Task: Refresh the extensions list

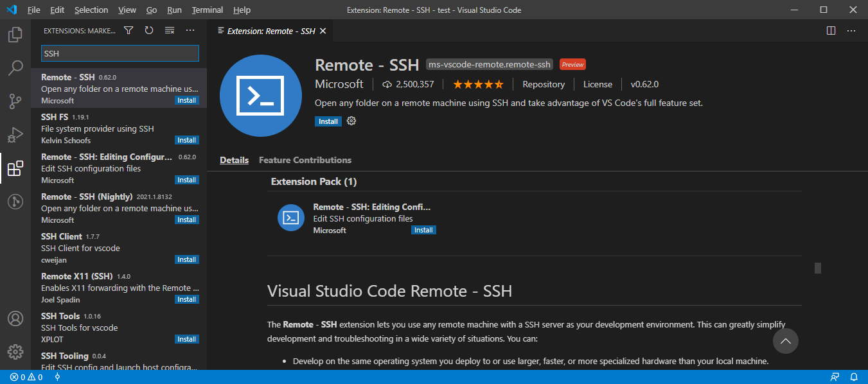Action: 149,30
